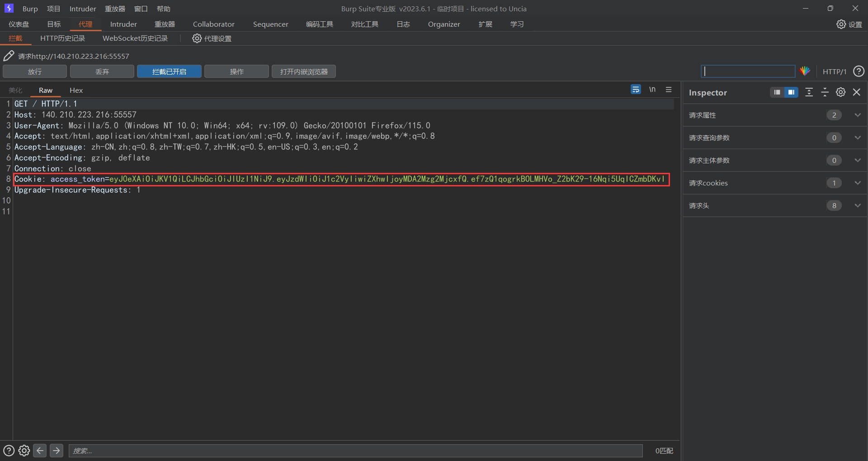Expand the 请求cookies Inspector section

858,183
